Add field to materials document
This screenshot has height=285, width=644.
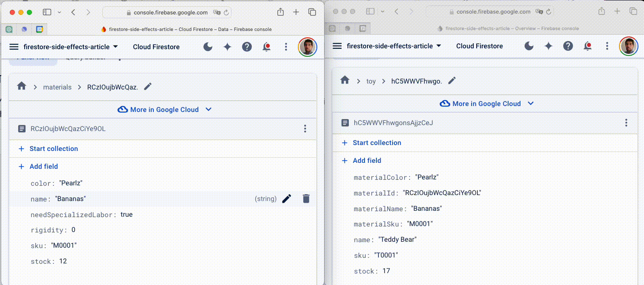point(38,167)
